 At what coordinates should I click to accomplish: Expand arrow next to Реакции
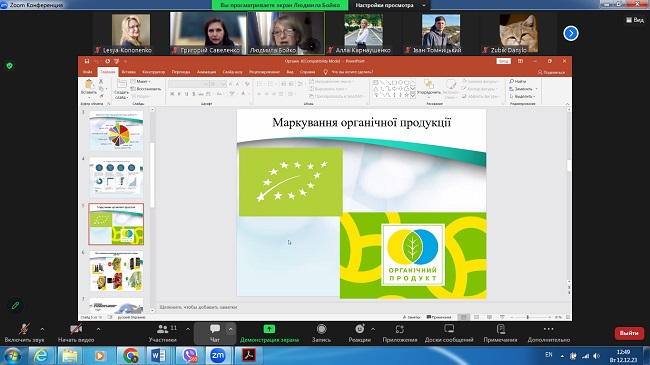coord(373,329)
